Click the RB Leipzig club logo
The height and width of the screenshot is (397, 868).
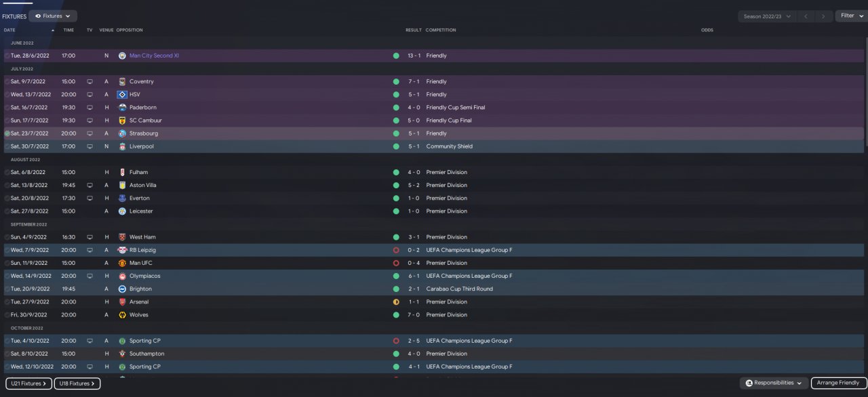(x=122, y=250)
